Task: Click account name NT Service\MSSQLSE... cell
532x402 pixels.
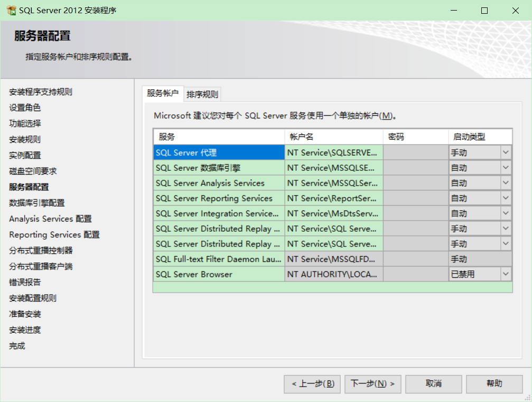Action: tap(334, 168)
